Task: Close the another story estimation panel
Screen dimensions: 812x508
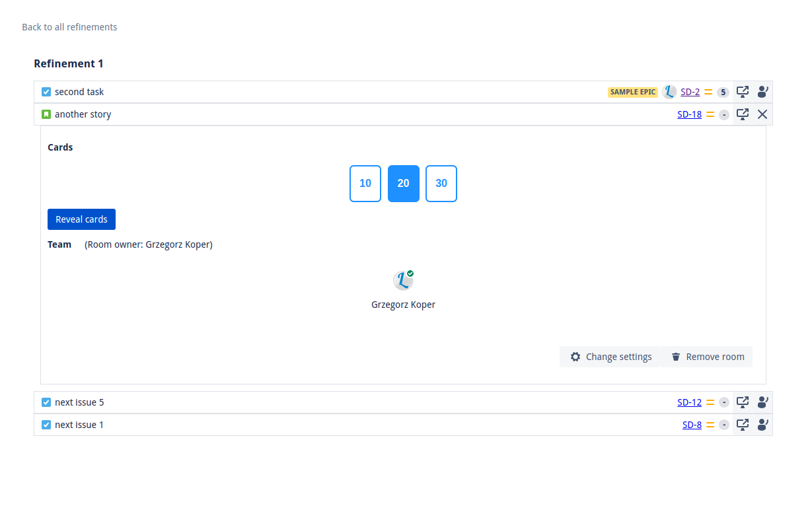Action: tap(762, 114)
